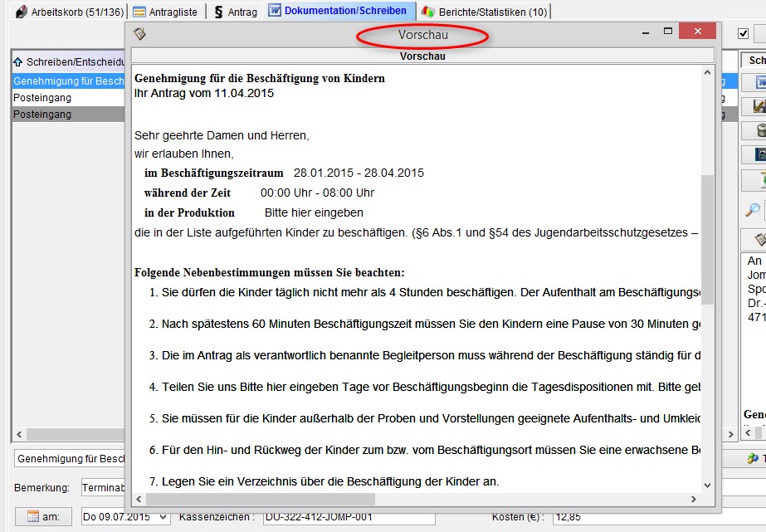Viewport: 766px width, 532px height.
Task: Open the Antrag tab
Action: pyautogui.click(x=236, y=12)
